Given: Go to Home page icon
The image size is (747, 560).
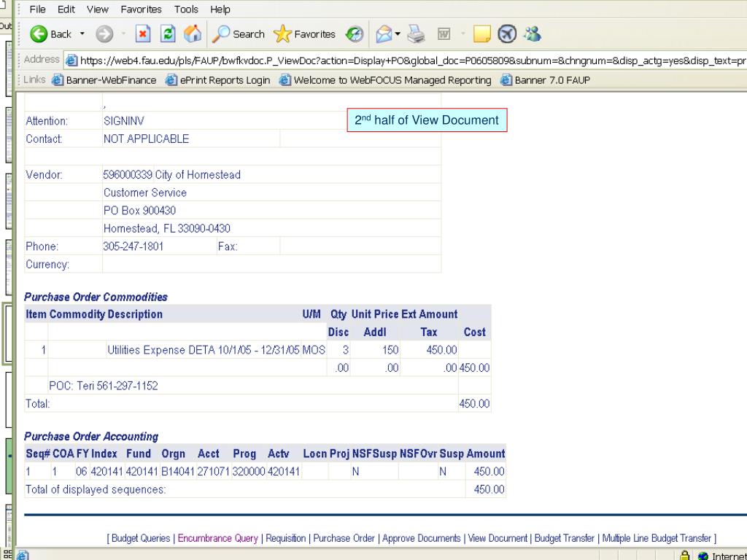Looking at the screenshot, I should tap(193, 34).
